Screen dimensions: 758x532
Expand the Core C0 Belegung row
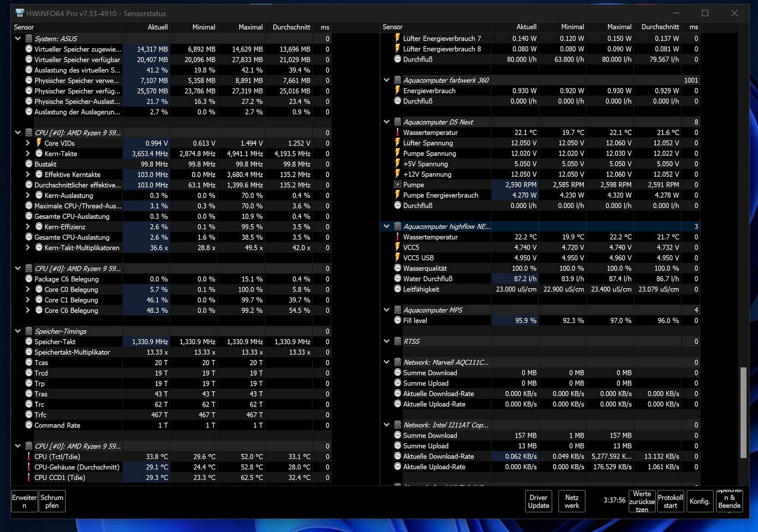[27, 289]
